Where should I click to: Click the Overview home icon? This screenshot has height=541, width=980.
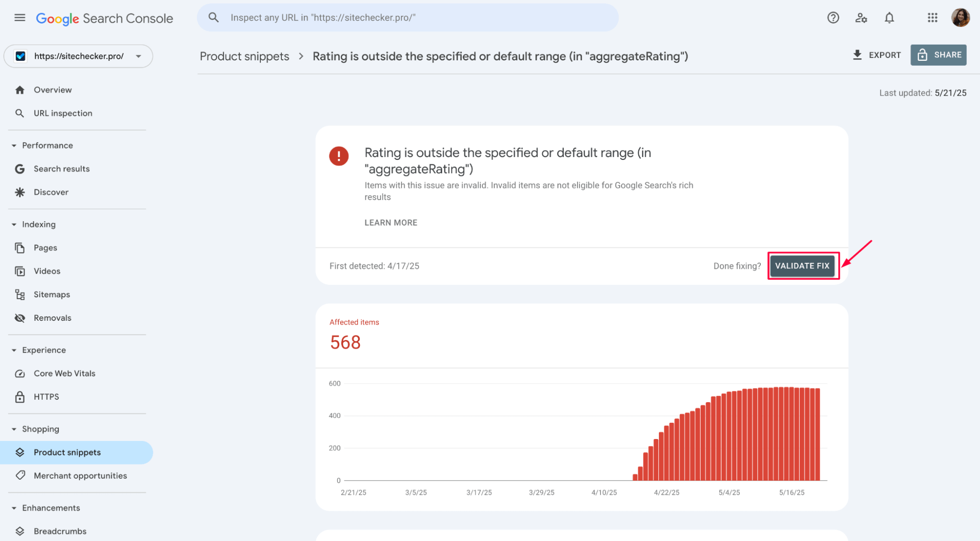[x=20, y=90]
